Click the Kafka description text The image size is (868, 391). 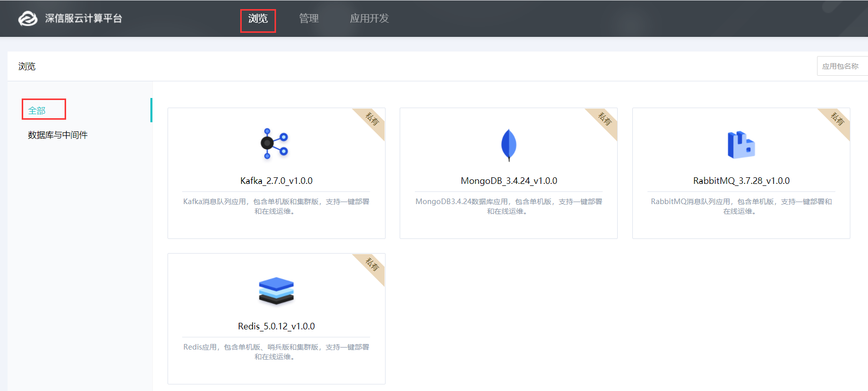point(276,206)
